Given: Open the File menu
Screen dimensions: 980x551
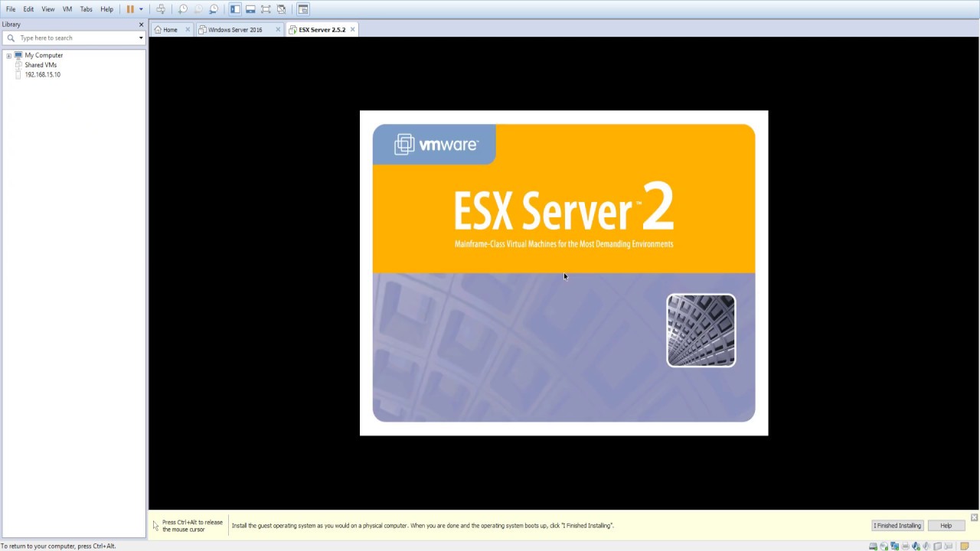Looking at the screenshot, I should (11, 9).
